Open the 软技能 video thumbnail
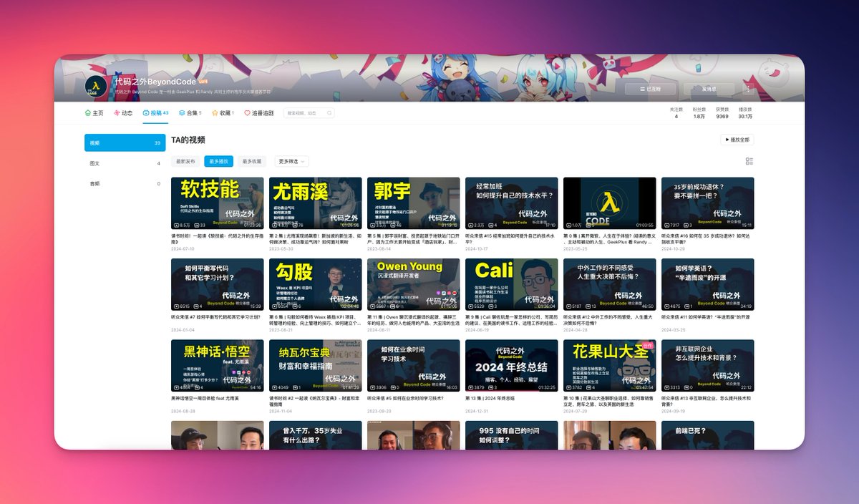 (217, 203)
